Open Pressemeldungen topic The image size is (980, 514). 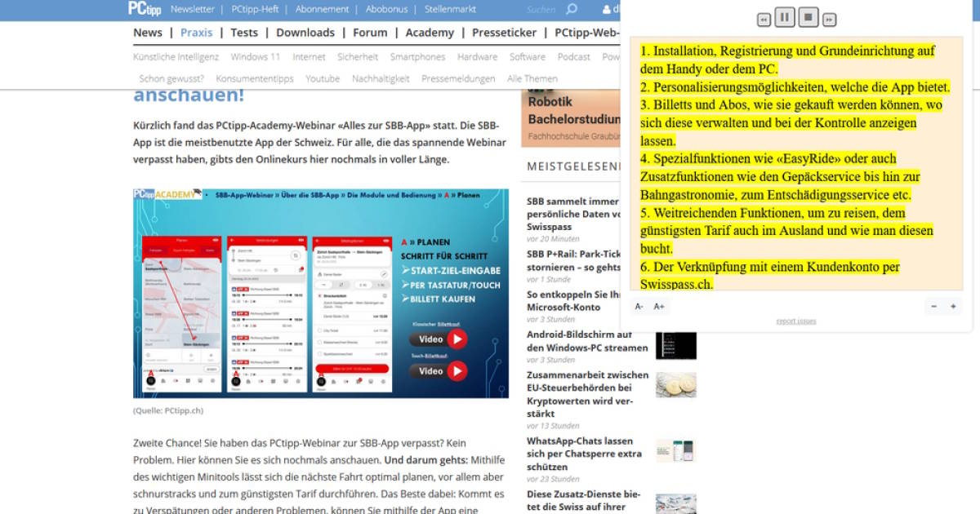pyautogui.click(x=458, y=79)
